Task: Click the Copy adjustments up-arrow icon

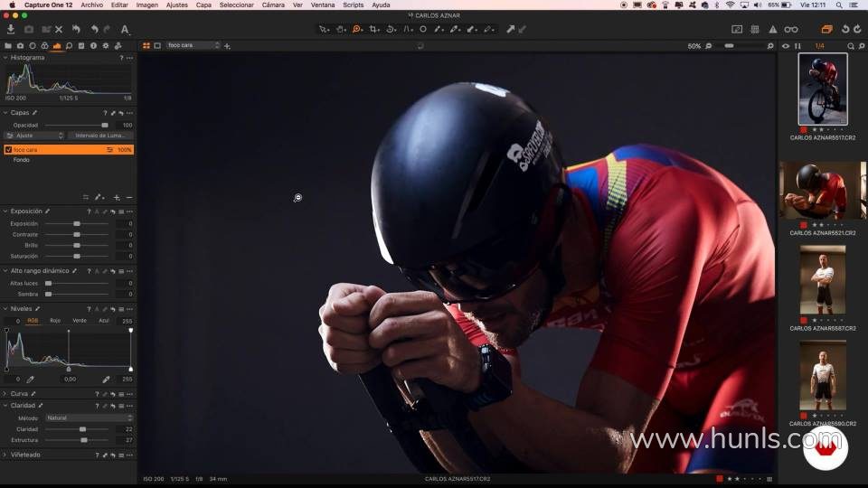Action: 510,29
